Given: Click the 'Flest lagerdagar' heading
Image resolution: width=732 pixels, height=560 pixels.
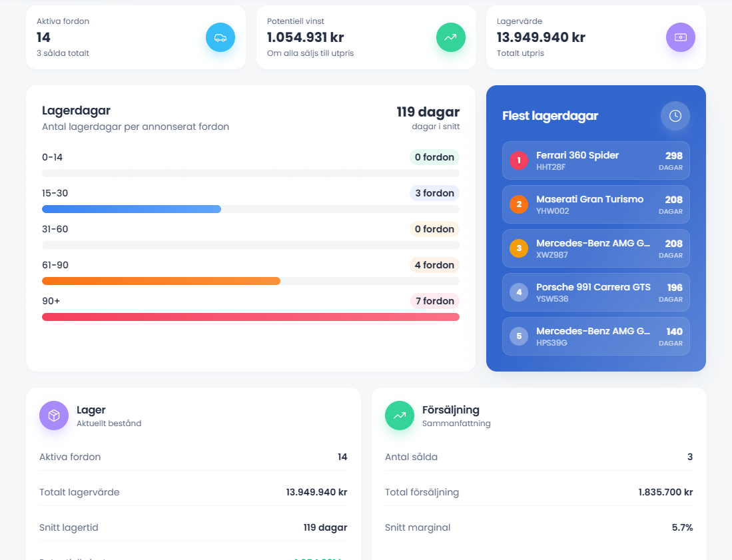Looking at the screenshot, I should point(550,116).
